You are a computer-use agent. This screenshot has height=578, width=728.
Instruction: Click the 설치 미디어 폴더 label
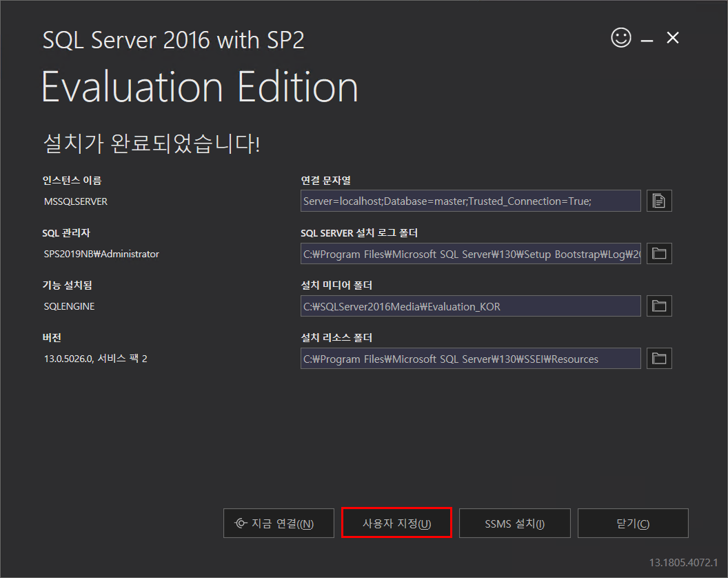coord(336,286)
